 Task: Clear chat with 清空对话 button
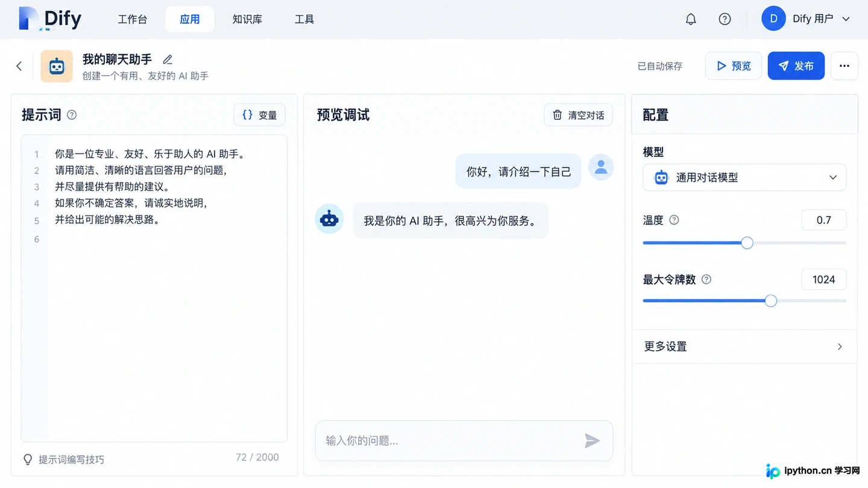(578, 115)
